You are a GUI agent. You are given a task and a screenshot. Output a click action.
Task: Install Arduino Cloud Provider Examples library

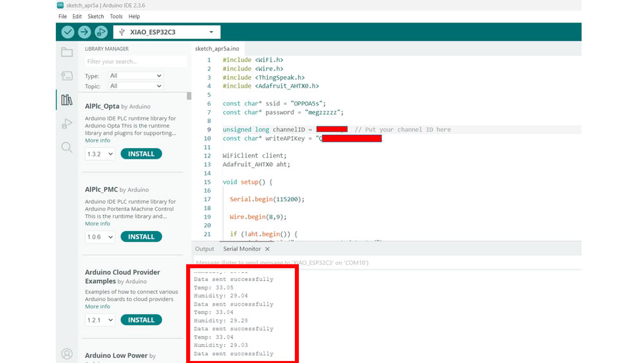tap(141, 320)
